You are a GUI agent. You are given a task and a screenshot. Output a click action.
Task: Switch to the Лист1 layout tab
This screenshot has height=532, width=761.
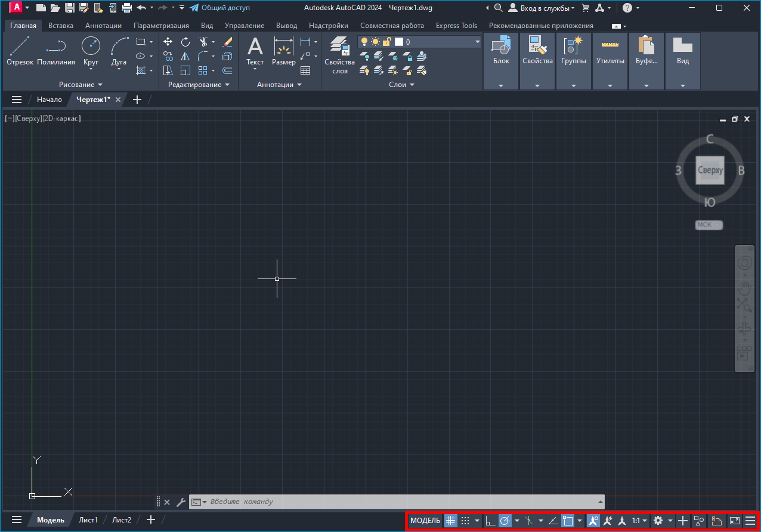click(x=88, y=520)
